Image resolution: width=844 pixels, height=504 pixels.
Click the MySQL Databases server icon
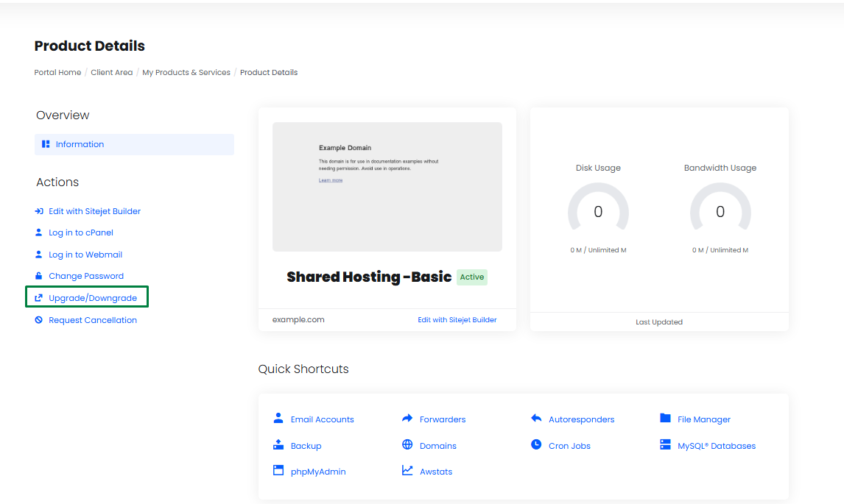coord(665,444)
